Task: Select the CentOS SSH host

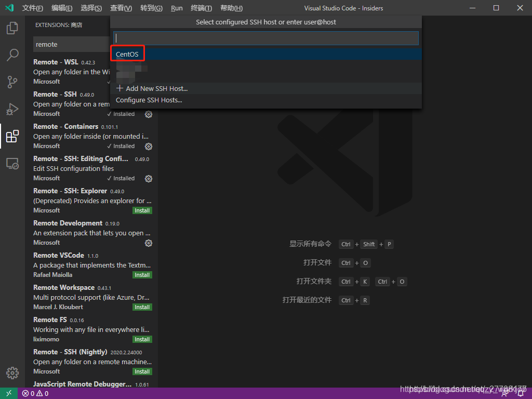Action: 266,54
